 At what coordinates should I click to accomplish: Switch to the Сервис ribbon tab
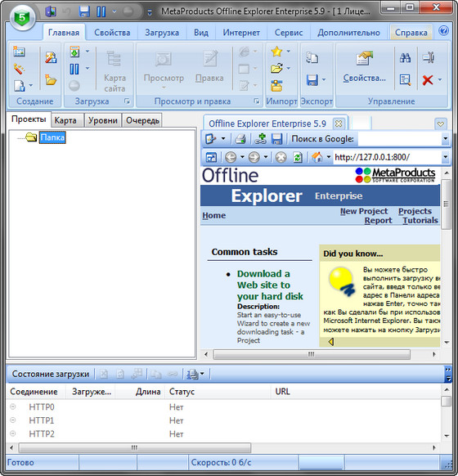pyautogui.click(x=289, y=33)
